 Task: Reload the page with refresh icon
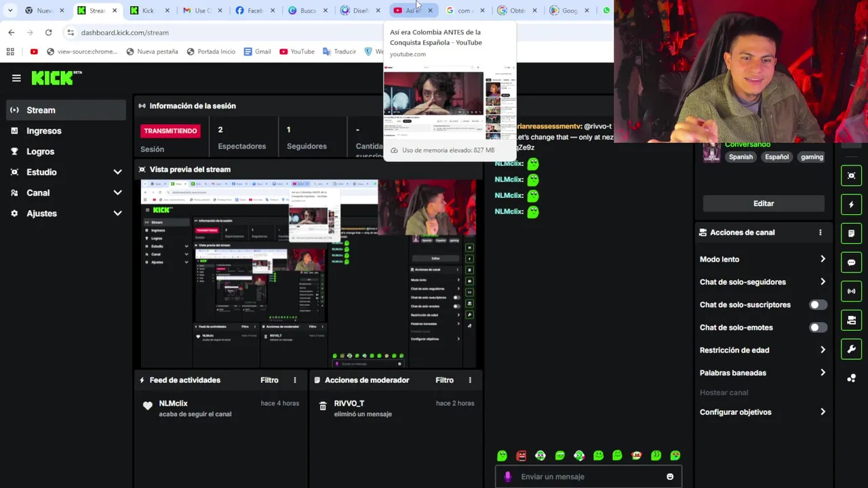coord(48,33)
